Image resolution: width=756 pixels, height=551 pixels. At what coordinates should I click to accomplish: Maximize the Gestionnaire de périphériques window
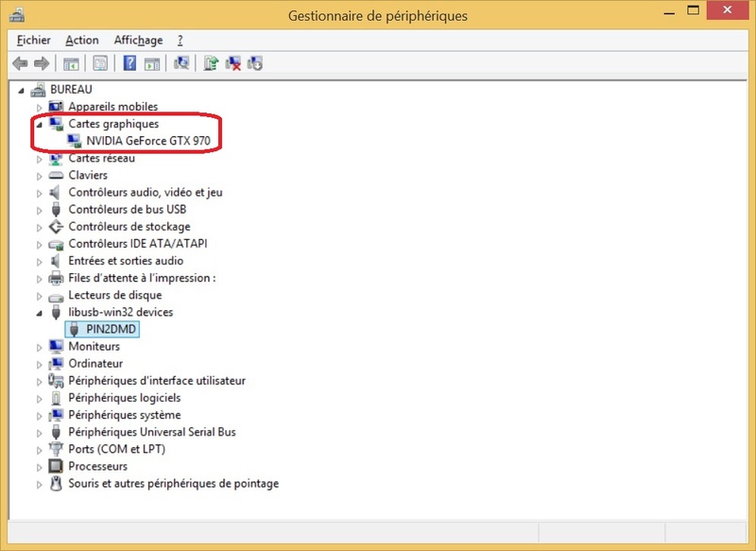(x=694, y=10)
